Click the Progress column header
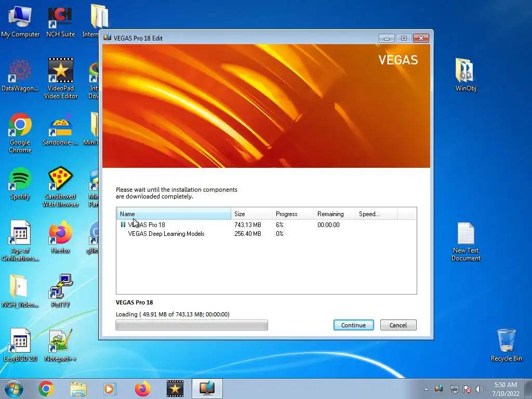 pyautogui.click(x=293, y=214)
